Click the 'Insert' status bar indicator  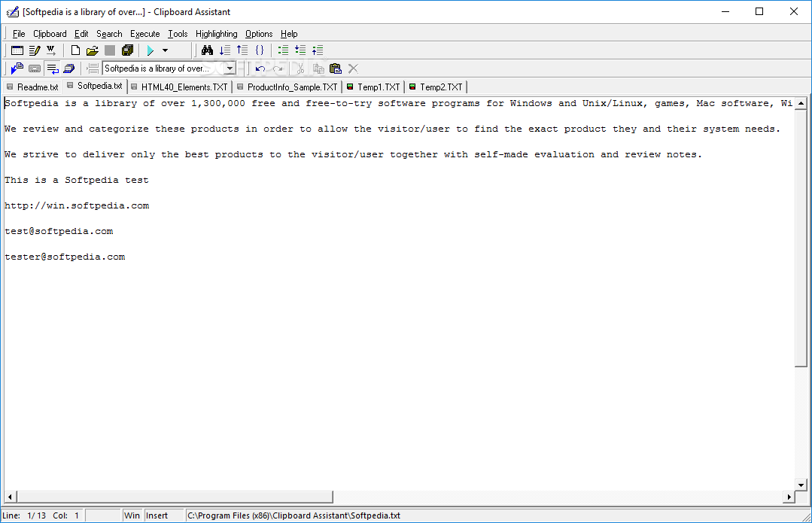click(164, 515)
